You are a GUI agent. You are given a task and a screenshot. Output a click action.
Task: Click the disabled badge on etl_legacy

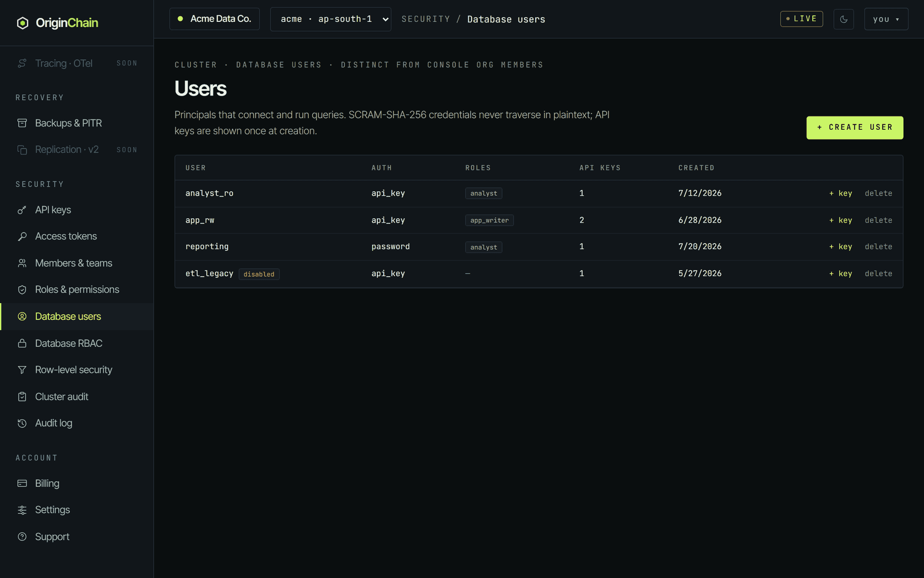coord(259,274)
